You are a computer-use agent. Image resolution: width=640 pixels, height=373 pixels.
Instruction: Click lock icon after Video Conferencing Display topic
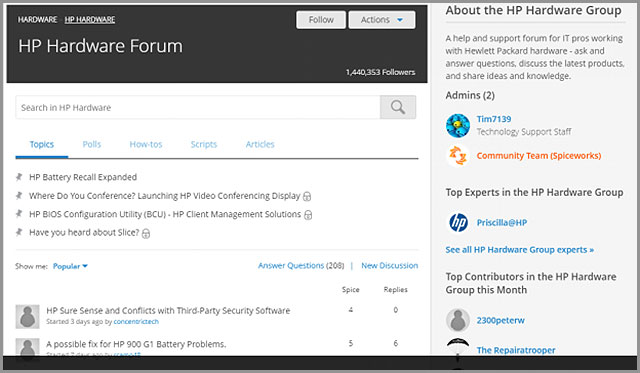(307, 196)
